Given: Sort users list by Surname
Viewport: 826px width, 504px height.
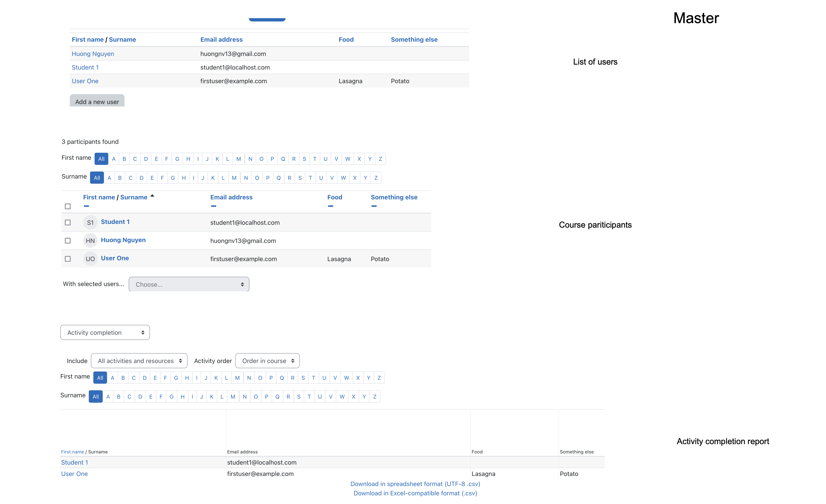Looking at the screenshot, I should (122, 40).
